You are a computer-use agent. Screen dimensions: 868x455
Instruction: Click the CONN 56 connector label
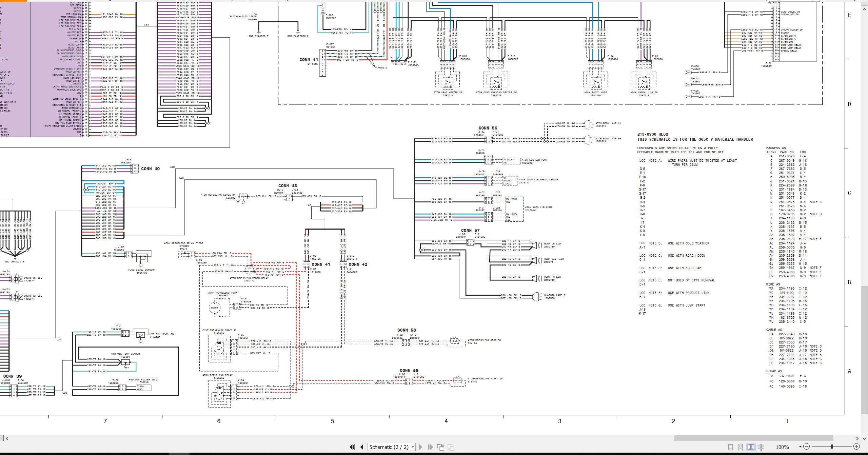(x=488, y=128)
